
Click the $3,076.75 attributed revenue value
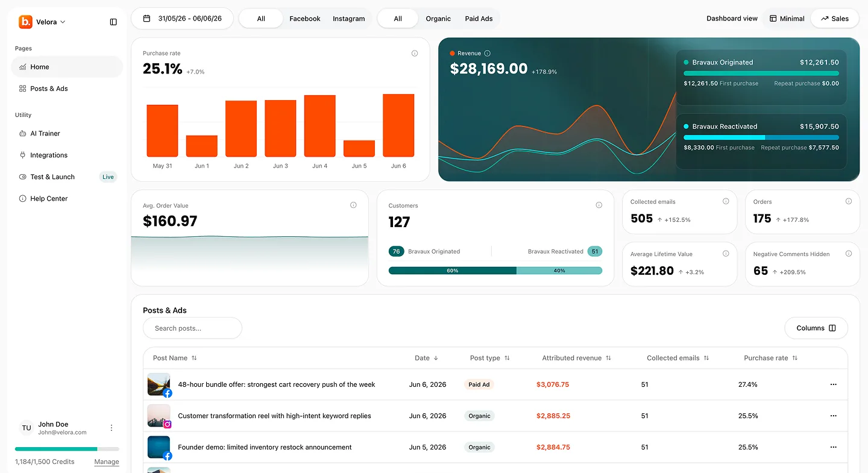[x=553, y=384]
